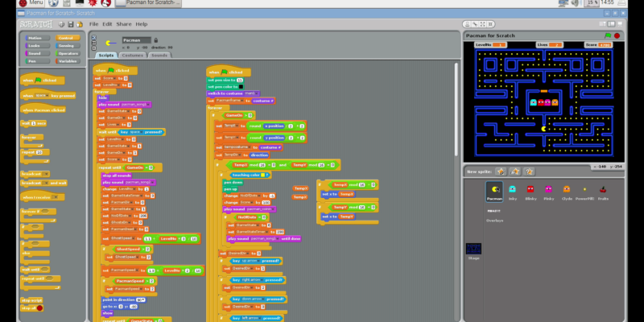Set rotation style to can rotate

pos(93,37)
